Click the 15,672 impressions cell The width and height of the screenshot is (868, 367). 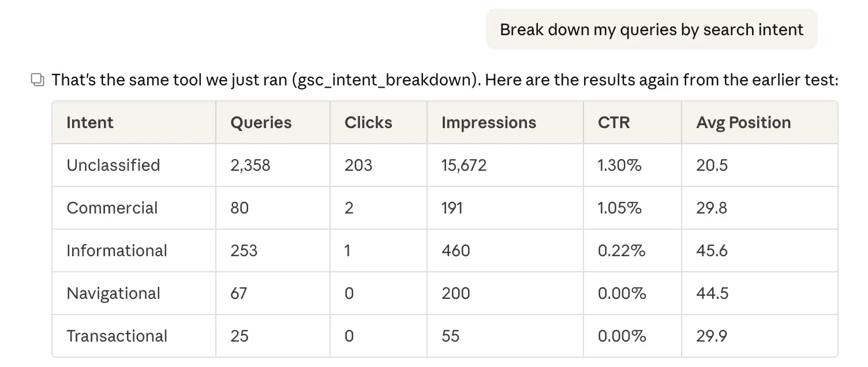click(x=463, y=165)
